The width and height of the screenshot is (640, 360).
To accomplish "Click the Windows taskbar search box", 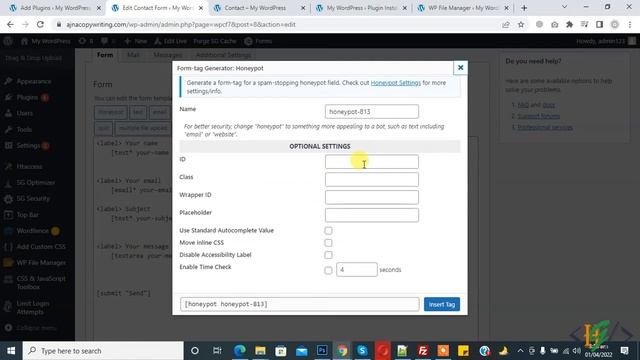I will click(x=103, y=351).
